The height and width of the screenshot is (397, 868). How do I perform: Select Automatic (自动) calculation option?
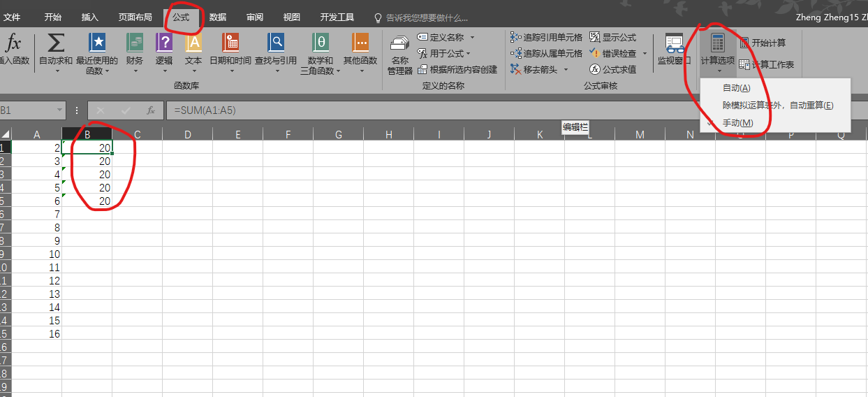pos(736,88)
